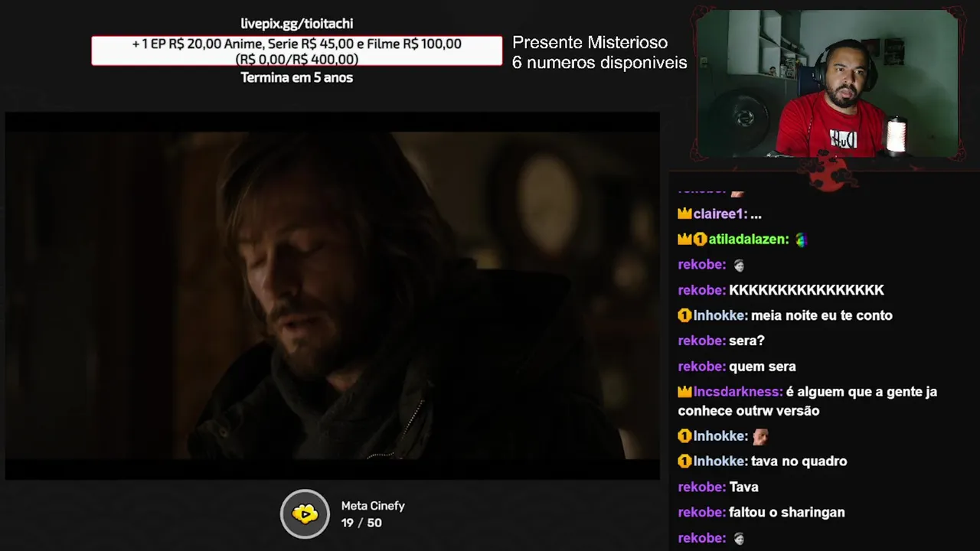The image size is (980, 551).
Task: Click the rekobe face emote above the KKKK message
Action: (x=739, y=265)
